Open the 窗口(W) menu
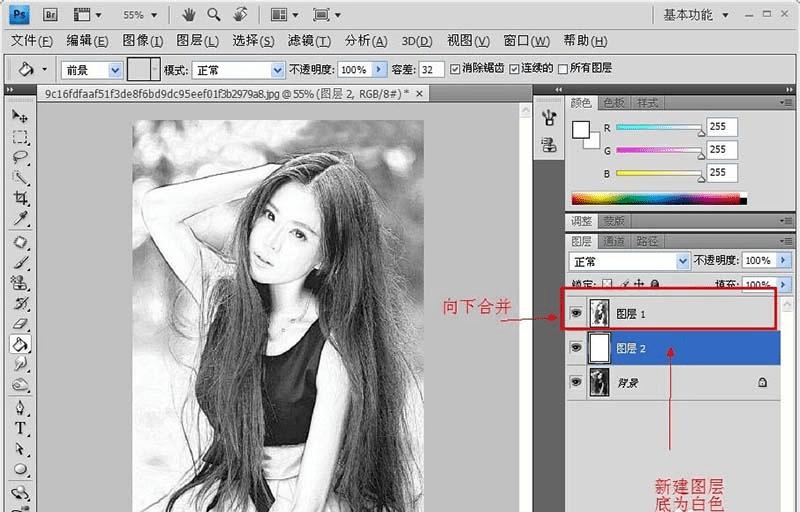The width and height of the screenshot is (800, 512). [x=527, y=41]
